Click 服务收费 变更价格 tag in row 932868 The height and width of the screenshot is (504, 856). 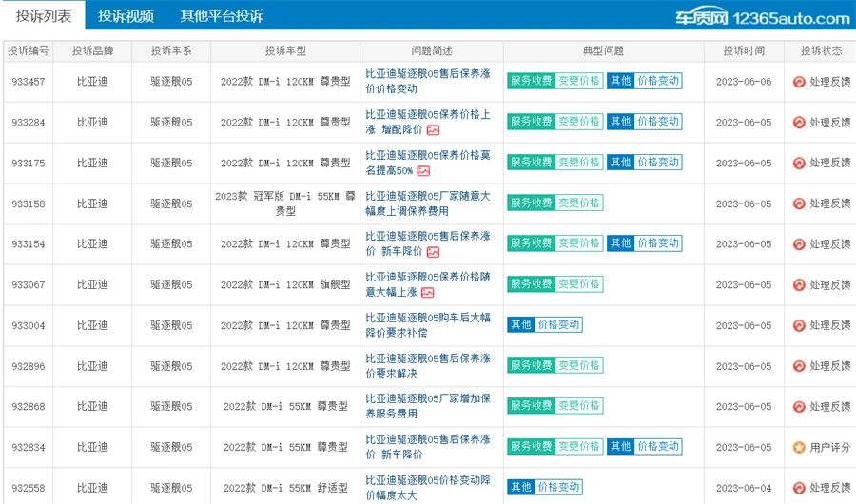(x=555, y=406)
